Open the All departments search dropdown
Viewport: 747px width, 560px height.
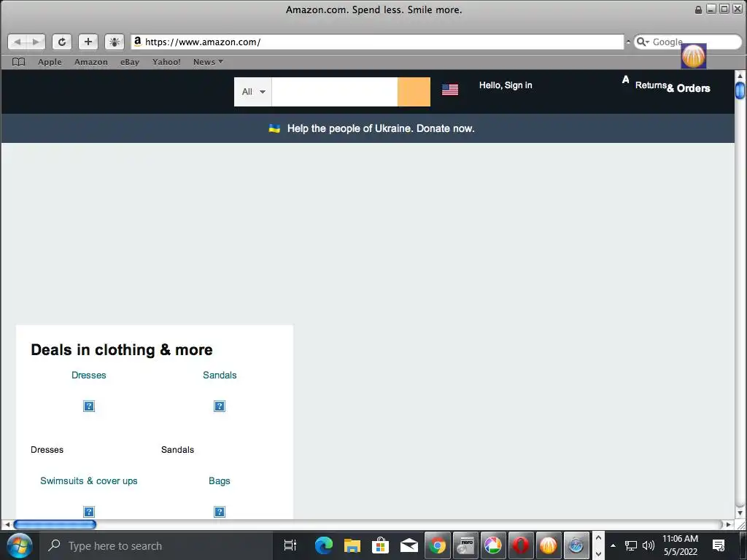tap(253, 91)
